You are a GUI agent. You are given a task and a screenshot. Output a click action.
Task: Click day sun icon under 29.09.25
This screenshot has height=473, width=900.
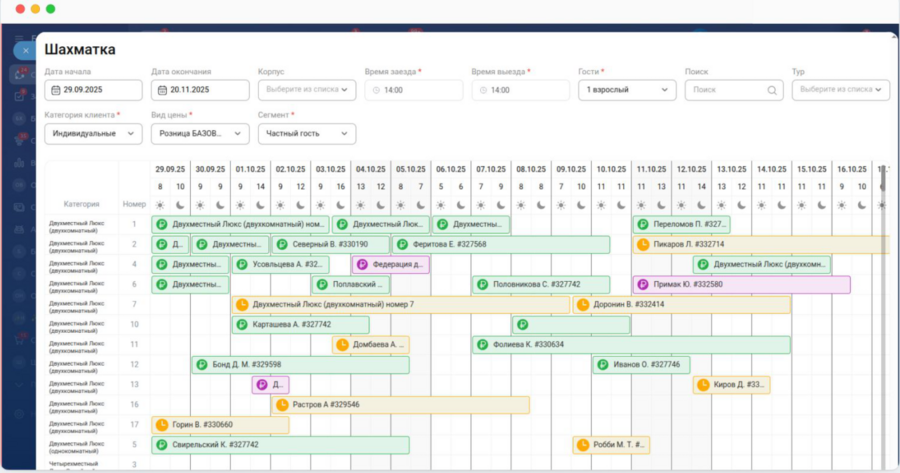(160, 205)
